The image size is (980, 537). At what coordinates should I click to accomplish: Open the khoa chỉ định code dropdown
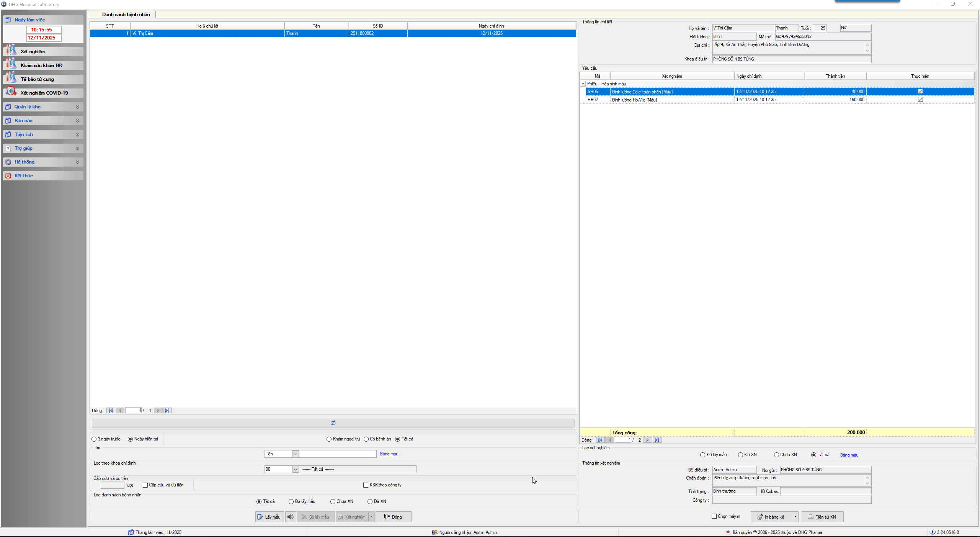click(x=295, y=469)
